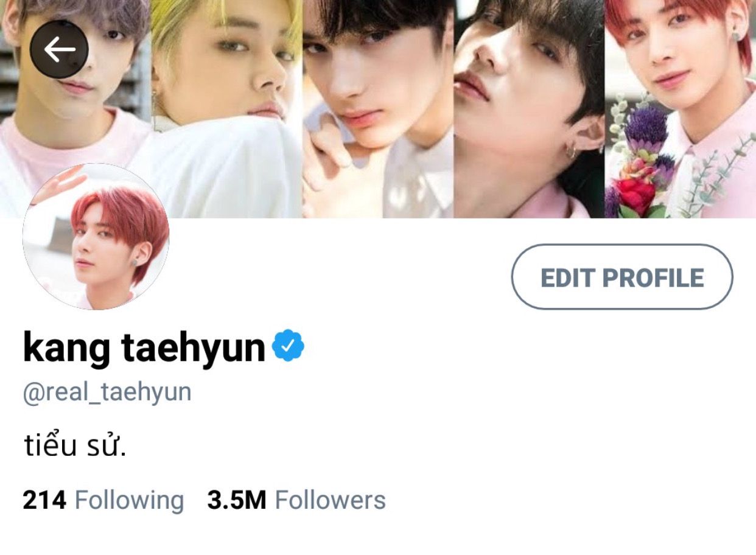This screenshot has height=555, width=756.
Task: Select the display name kang taehyun
Action: (144, 348)
